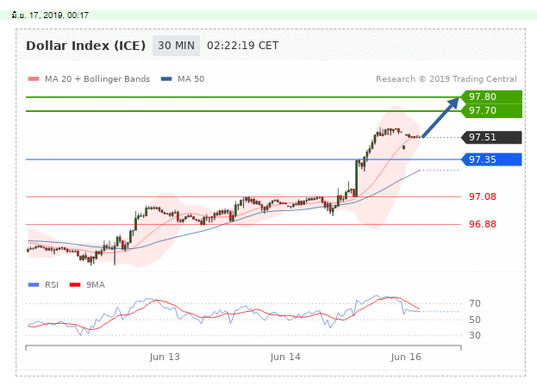Click the red 97.08 support label
537x392 pixels.
pos(482,196)
